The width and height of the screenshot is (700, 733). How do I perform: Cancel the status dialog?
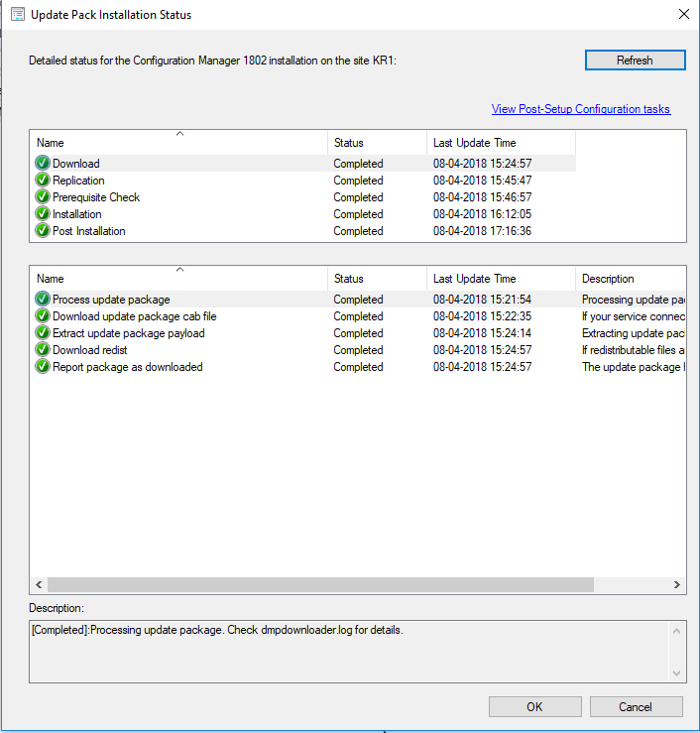(636, 706)
